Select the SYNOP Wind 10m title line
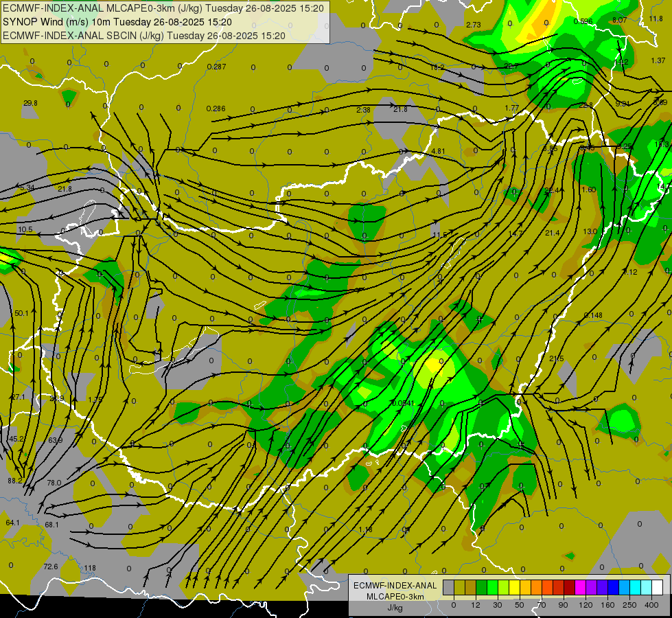The height and width of the screenshot is (618, 672). coord(117,22)
